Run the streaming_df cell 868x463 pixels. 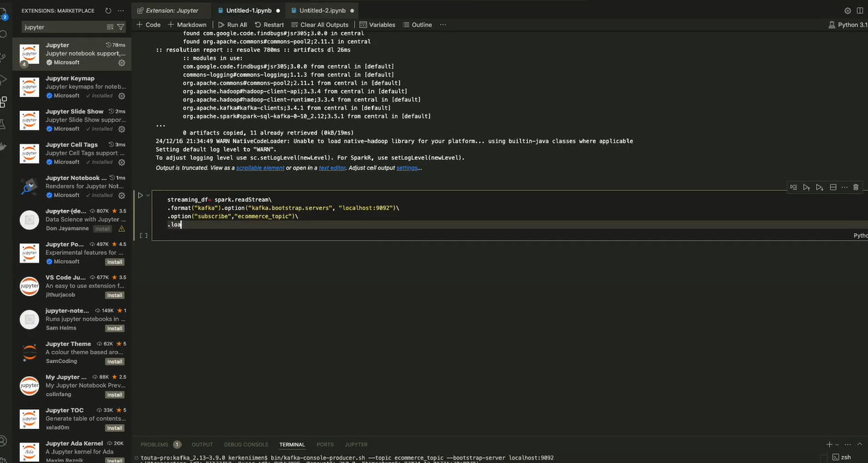click(x=140, y=195)
